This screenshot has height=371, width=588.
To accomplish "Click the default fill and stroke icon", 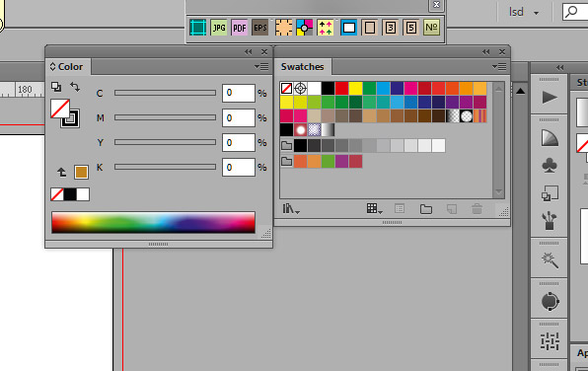I will (56, 87).
